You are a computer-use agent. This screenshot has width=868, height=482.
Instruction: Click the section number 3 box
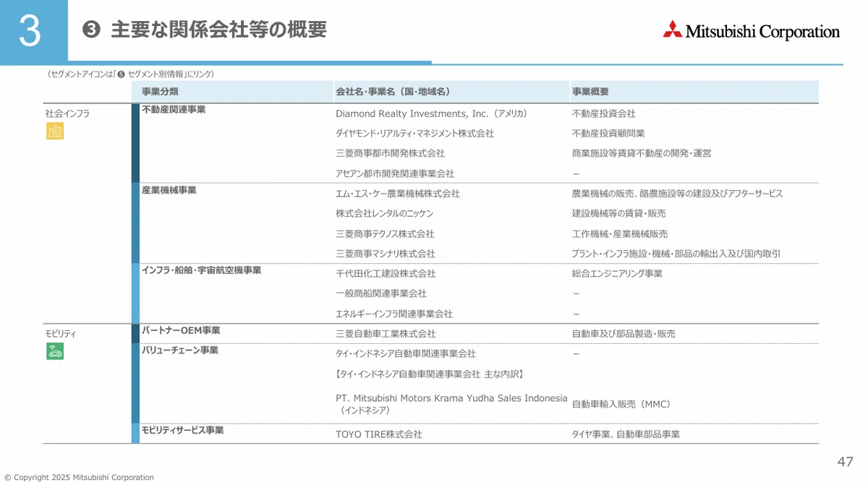coord(33,31)
